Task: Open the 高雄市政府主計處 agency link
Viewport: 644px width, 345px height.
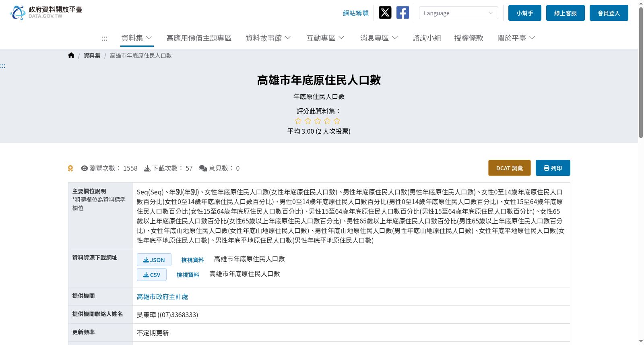Action: pyautogui.click(x=163, y=297)
